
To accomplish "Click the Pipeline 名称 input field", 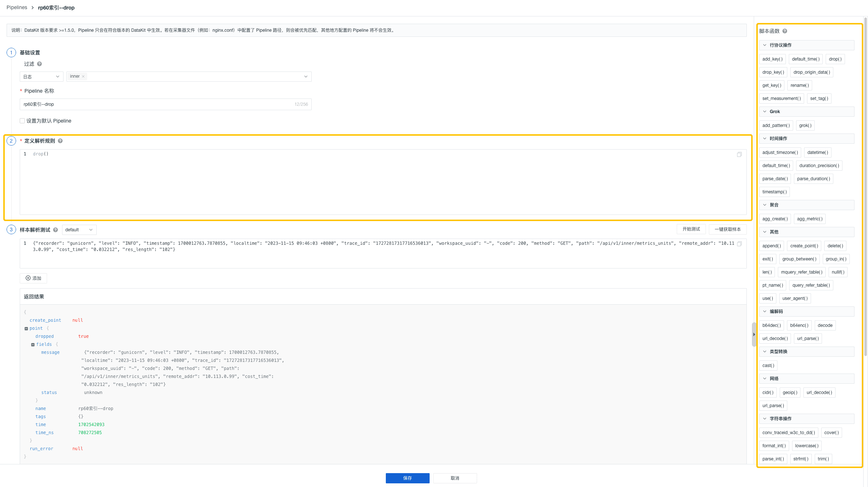I will (x=157, y=104).
